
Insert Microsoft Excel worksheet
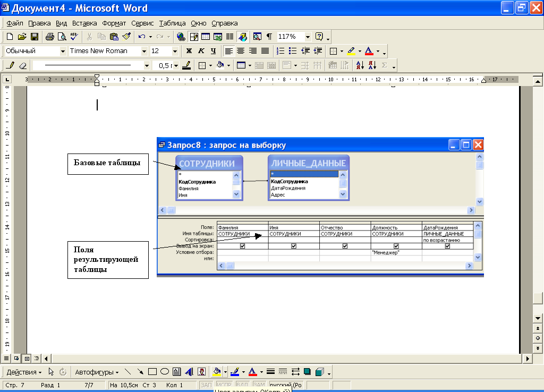[217, 37]
